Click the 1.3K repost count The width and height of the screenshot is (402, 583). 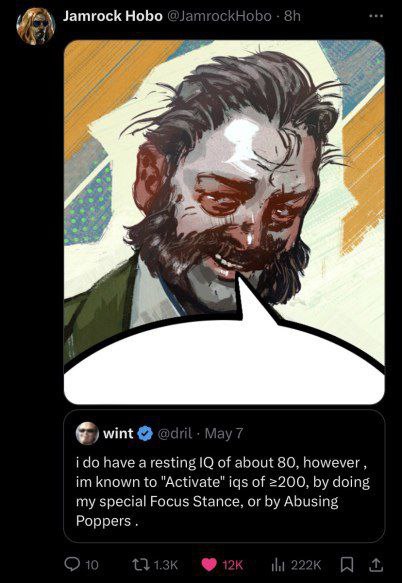[x=166, y=565]
